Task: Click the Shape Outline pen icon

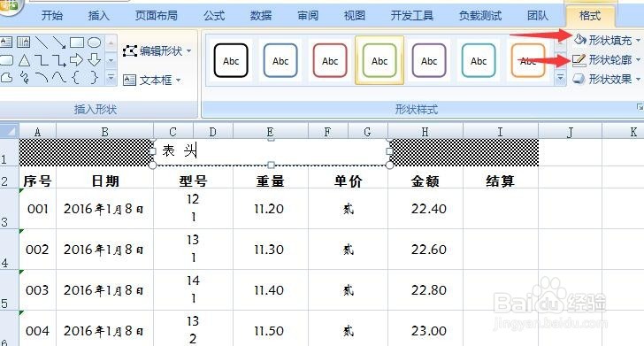Action: point(579,60)
